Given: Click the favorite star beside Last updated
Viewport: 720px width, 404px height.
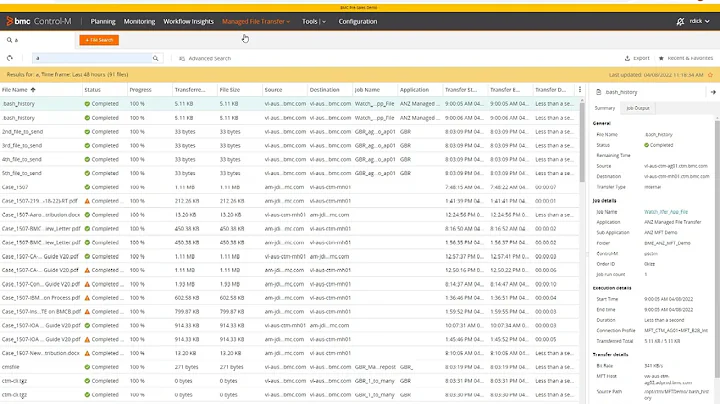Looking at the screenshot, I should 710,74.
